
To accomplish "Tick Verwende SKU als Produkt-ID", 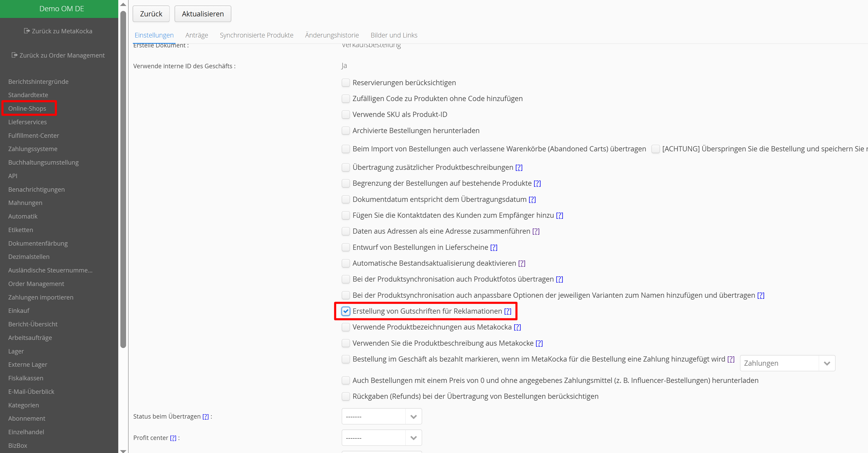I will click(x=346, y=115).
